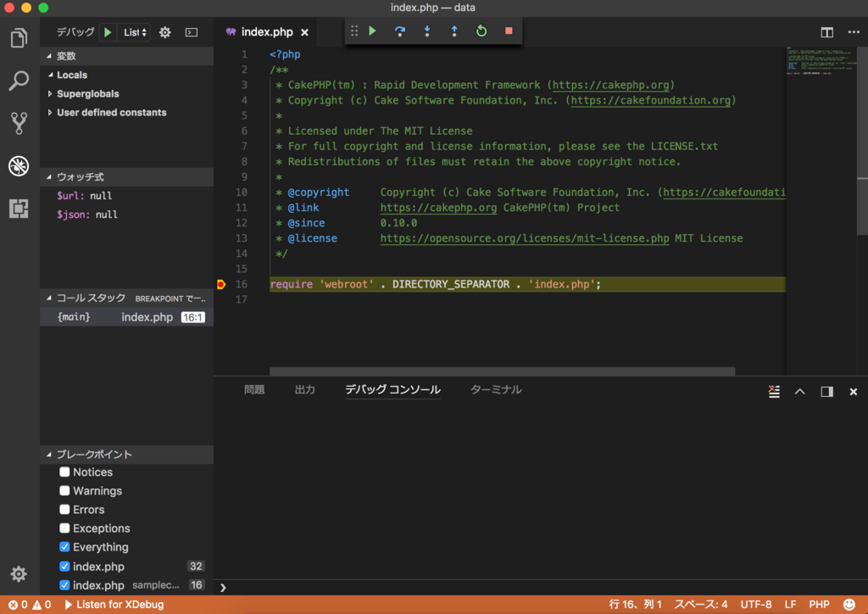The width and height of the screenshot is (868, 614).
Task: Switch to the 問題 panel tab
Action: click(x=254, y=390)
